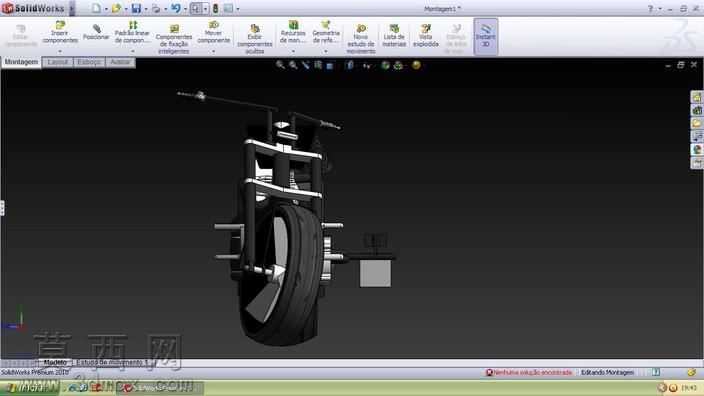Click the Rebuild traffic light icon
Screen dimensions: 704x396
[x=216, y=9]
